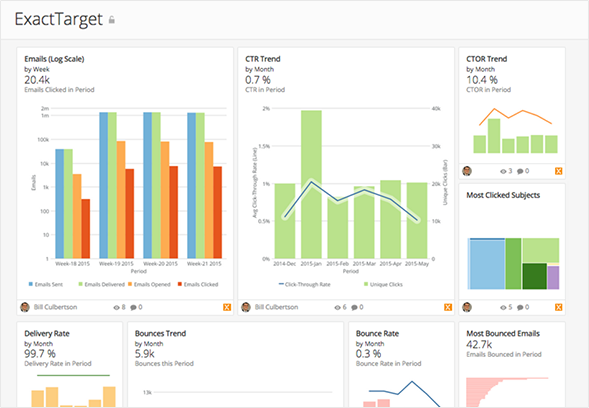Click the lock icon next to ExactTarget title

(x=112, y=20)
